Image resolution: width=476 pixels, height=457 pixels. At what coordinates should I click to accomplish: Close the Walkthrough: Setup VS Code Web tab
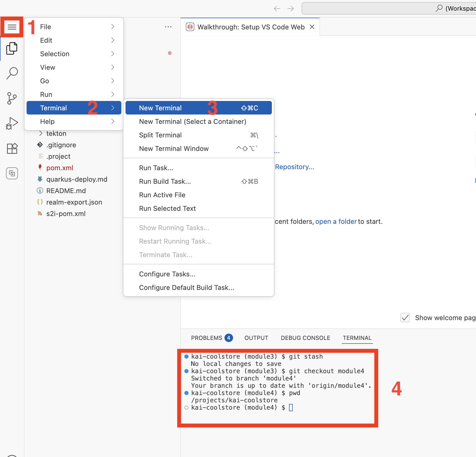coord(312,27)
